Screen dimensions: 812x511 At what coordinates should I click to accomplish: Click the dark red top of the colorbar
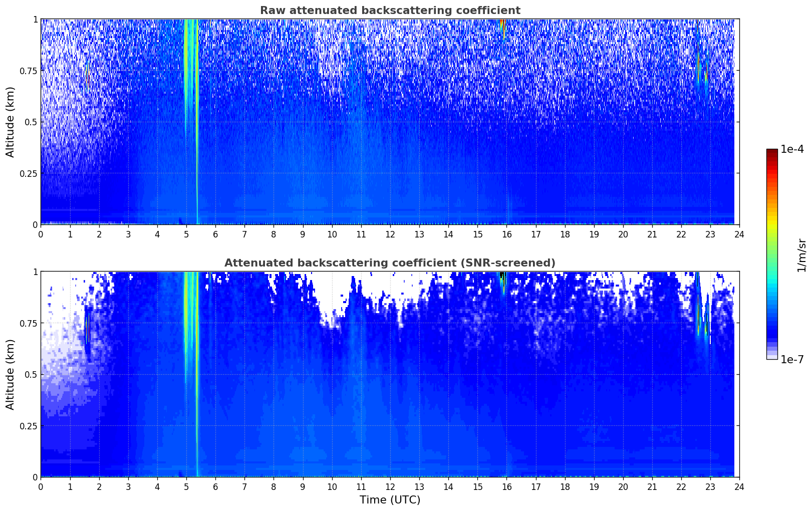pyautogui.click(x=772, y=152)
